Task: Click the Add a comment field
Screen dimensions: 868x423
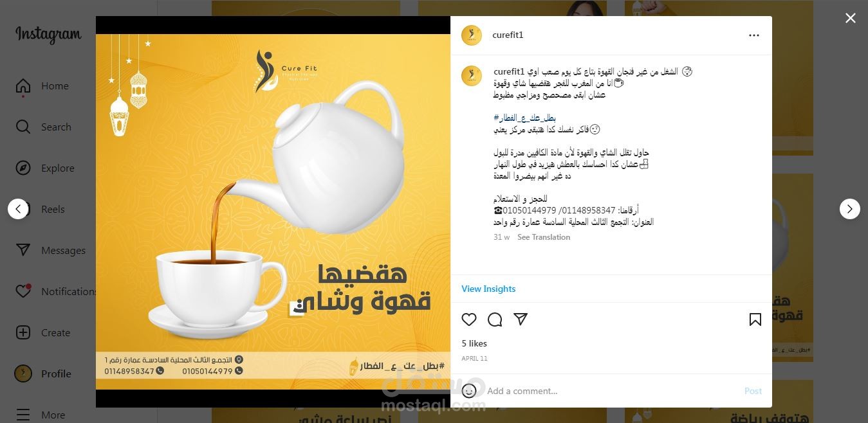Action: pos(611,391)
